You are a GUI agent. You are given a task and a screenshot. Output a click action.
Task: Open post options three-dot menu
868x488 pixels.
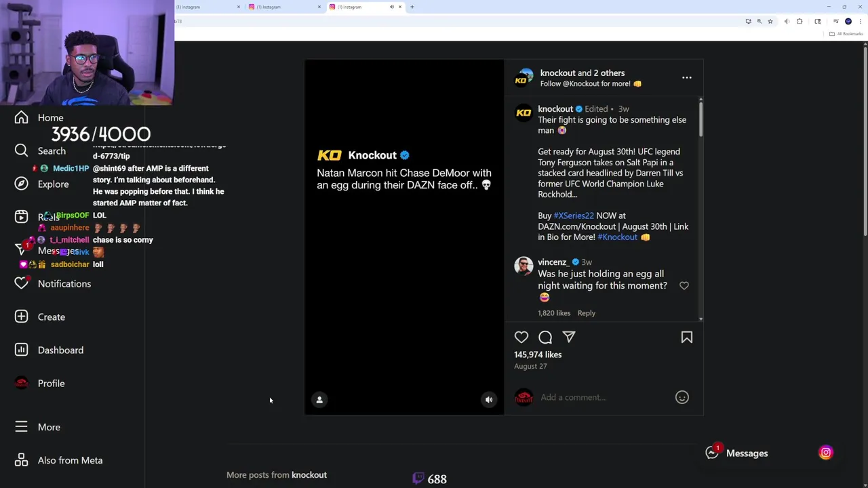coord(686,78)
